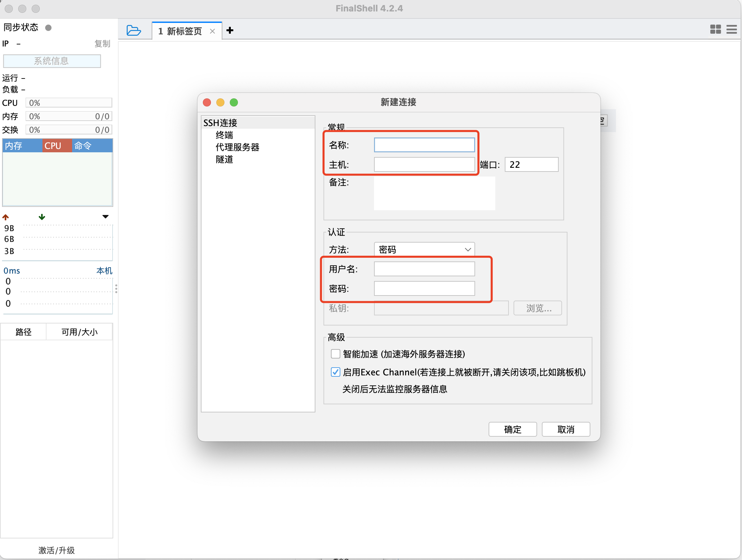The width and height of the screenshot is (742, 560).
Task: Maximize the 新建连接 dialog green button
Action: click(x=234, y=102)
